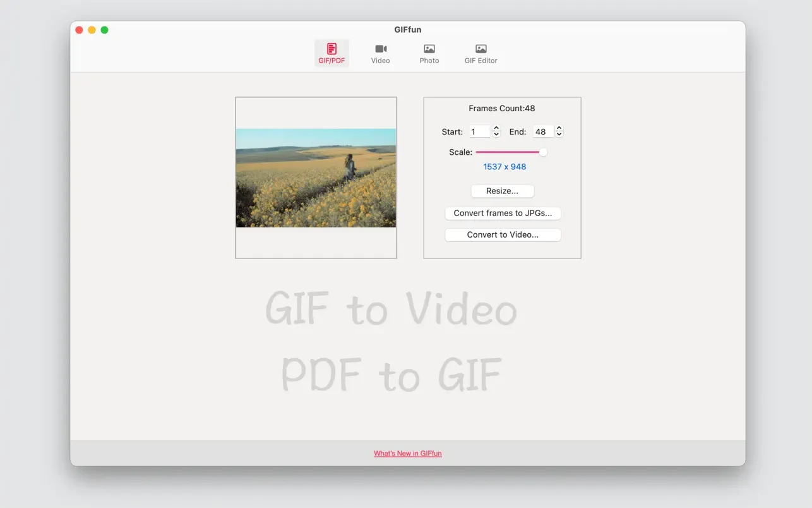Open the GIF Editor tool
The image size is (812, 508).
481,53
